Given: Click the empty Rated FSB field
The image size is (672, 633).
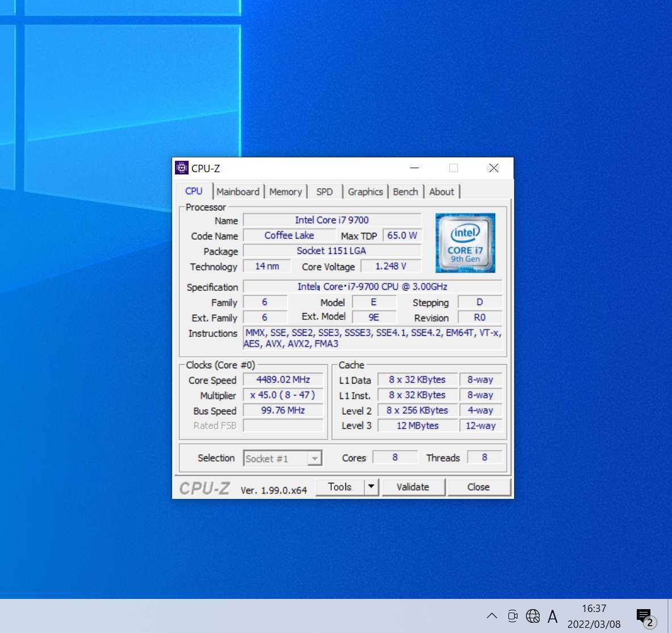Looking at the screenshot, I should 283,425.
